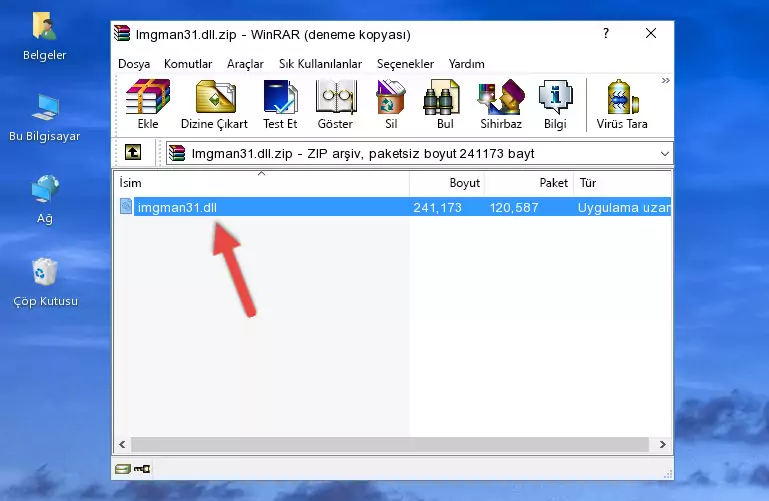Select the imgman31.dll file row
This screenshot has width=769, height=501.
[x=394, y=207]
